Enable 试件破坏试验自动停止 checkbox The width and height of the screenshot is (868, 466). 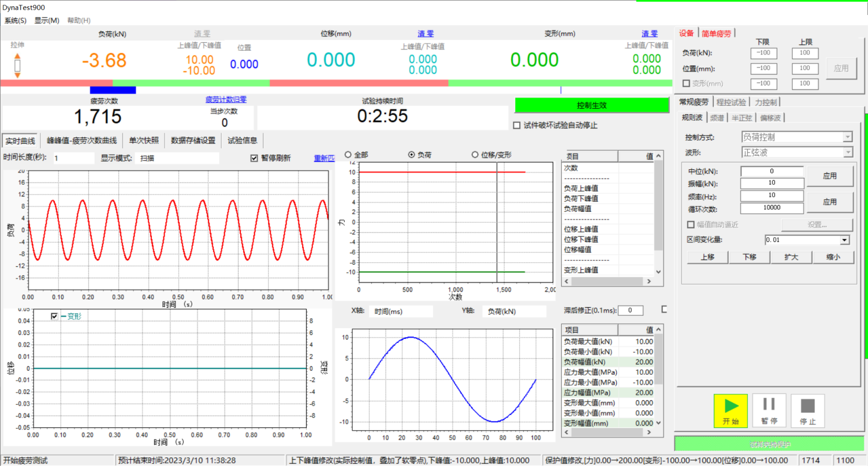(517, 125)
